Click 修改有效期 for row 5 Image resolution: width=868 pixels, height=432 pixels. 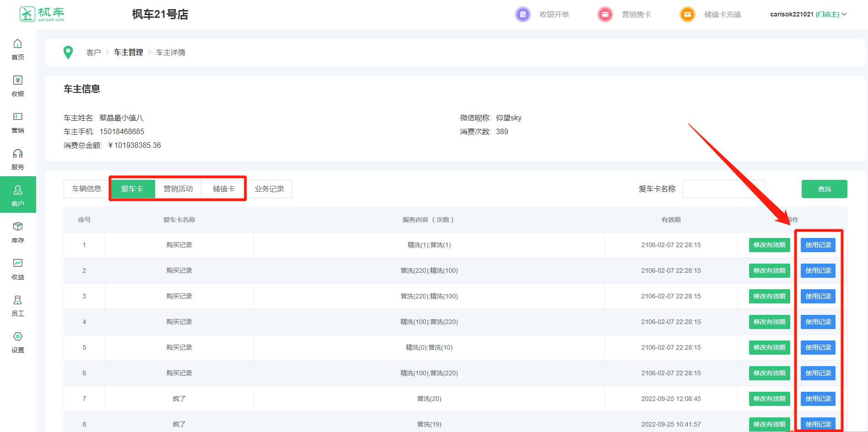[769, 347]
